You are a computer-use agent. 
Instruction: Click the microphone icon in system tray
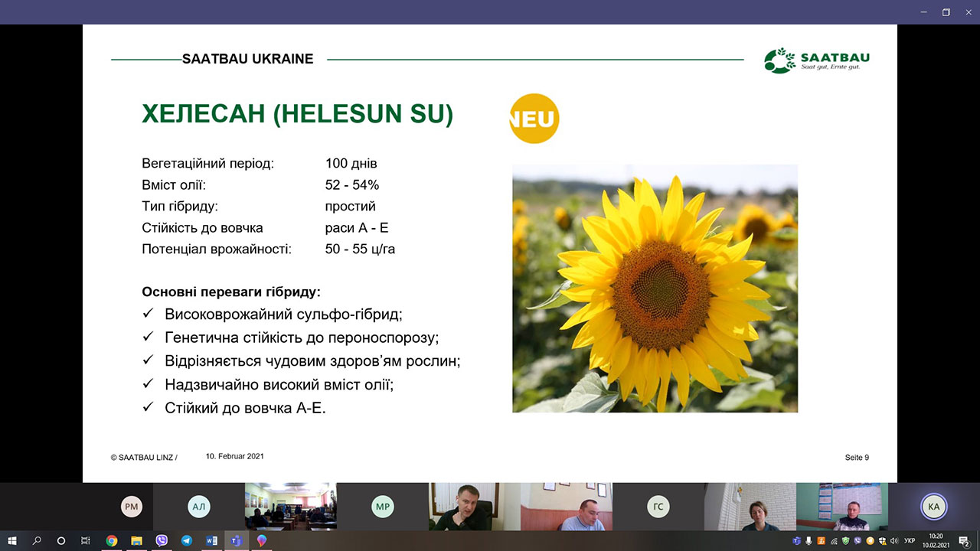808,541
